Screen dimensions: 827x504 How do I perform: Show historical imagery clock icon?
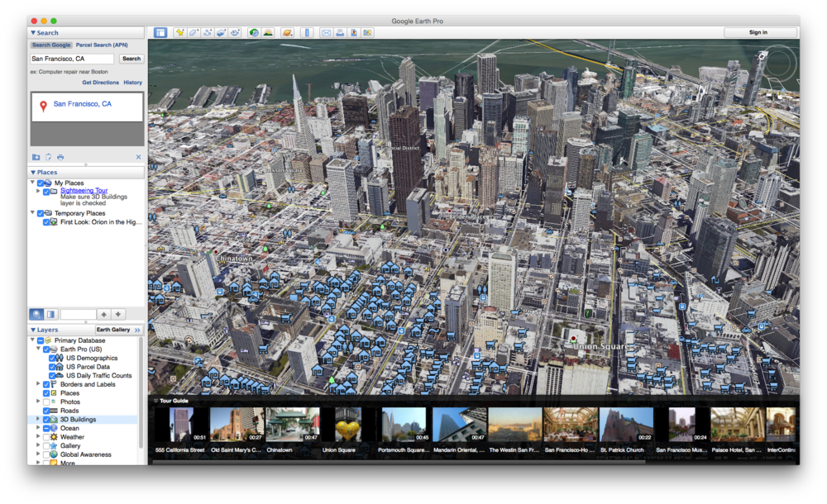pos(254,33)
